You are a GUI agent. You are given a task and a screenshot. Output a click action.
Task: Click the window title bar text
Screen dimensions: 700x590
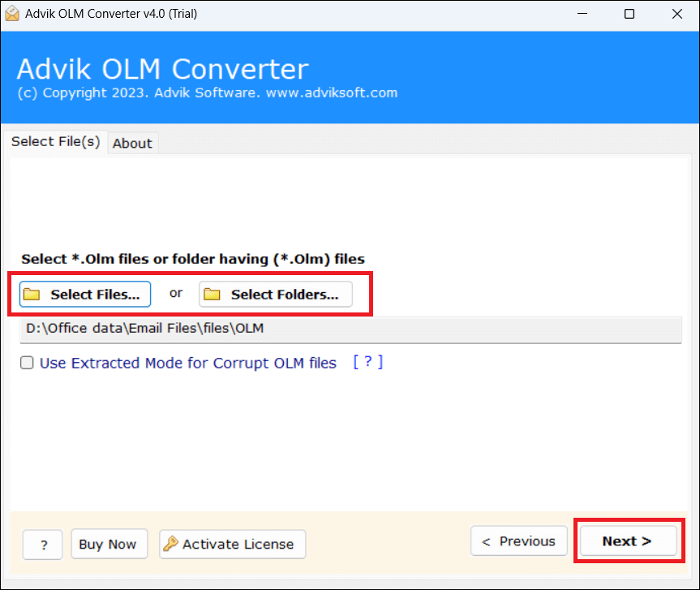113,14
